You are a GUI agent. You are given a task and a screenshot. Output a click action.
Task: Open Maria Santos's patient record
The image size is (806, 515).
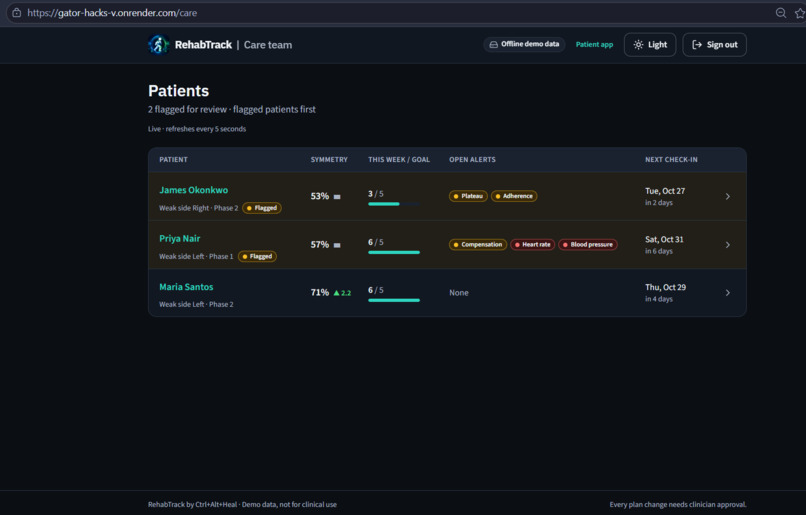point(186,287)
